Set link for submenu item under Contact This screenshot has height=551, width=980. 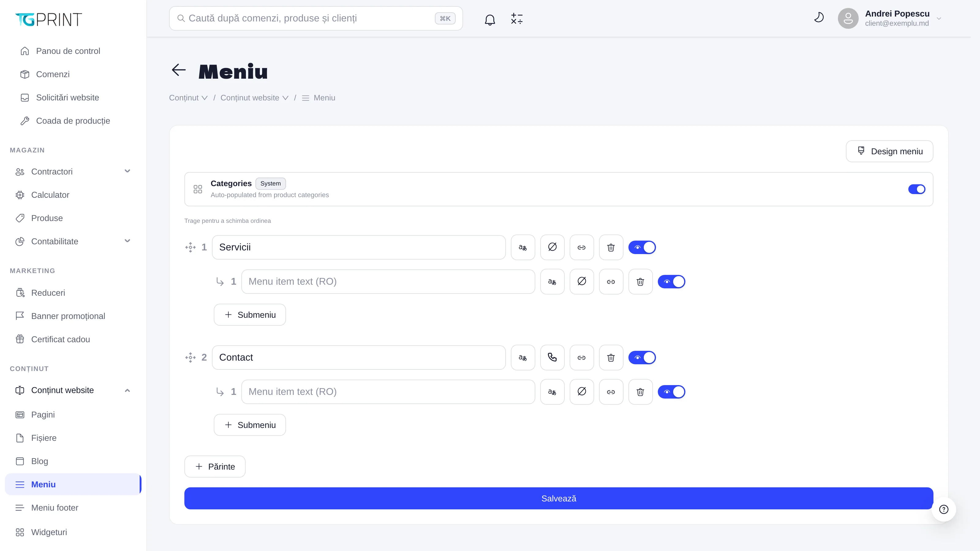point(611,392)
